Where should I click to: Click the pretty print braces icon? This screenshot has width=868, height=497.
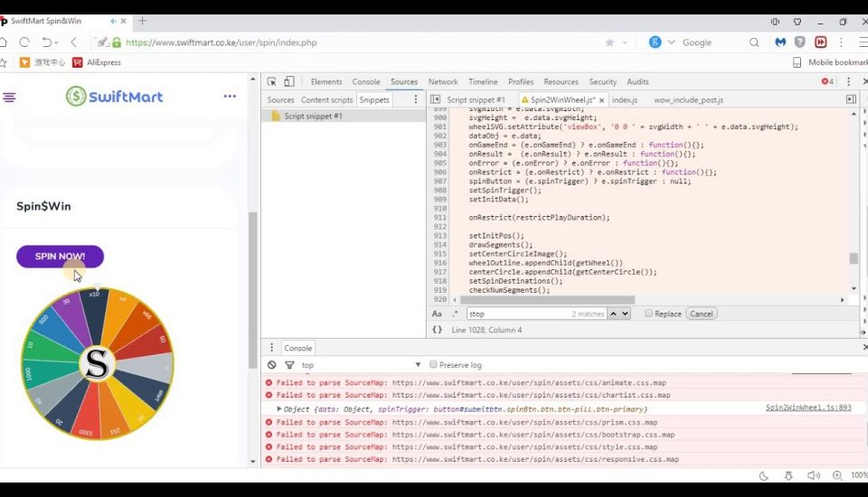(x=438, y=330)
